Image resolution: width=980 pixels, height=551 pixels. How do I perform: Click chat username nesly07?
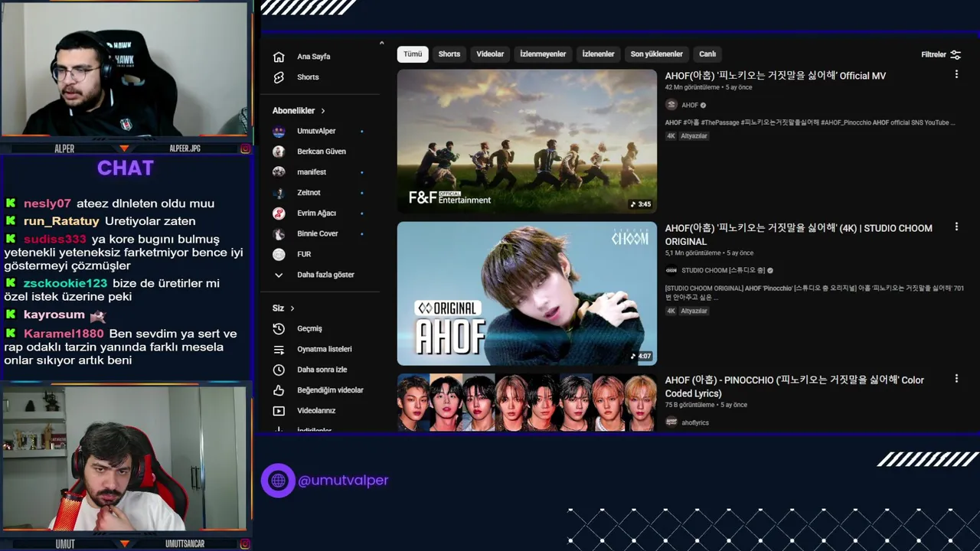pos(47,204)
